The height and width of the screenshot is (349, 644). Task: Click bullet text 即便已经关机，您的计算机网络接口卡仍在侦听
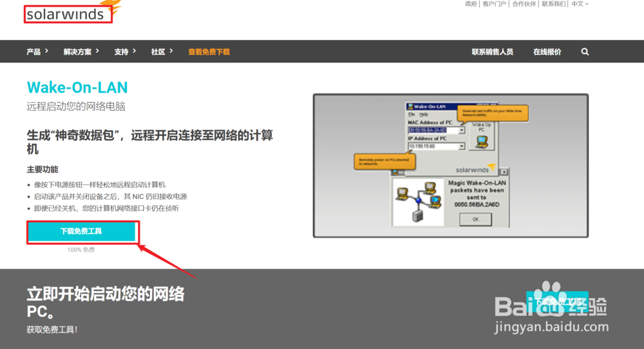[106, 209]
